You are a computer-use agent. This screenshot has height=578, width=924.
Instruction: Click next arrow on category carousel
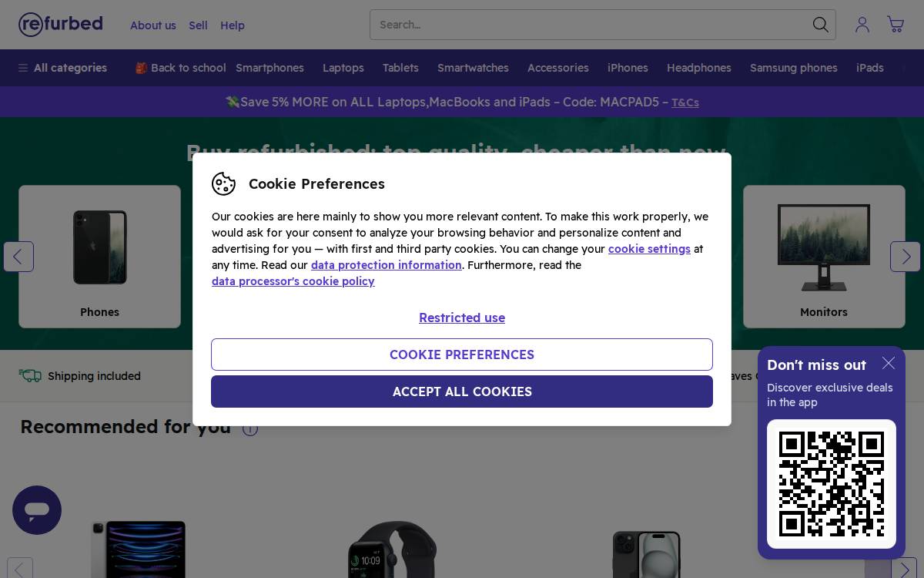(906, 257)
